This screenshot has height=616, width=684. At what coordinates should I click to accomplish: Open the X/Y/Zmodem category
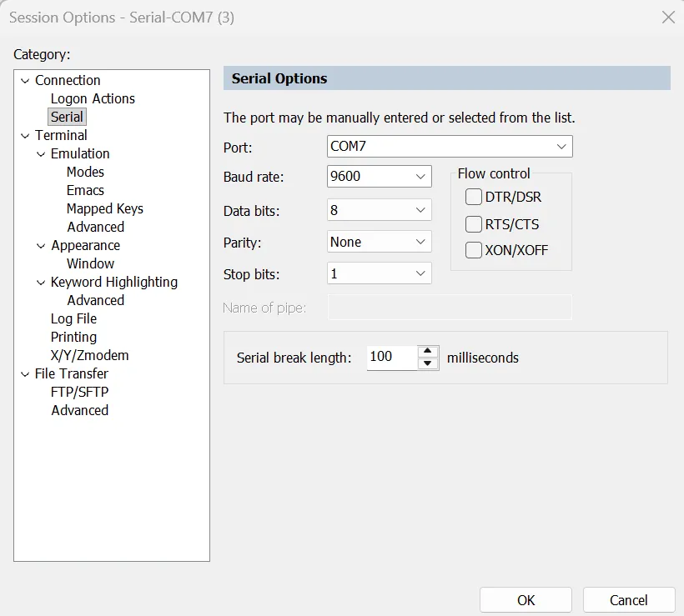click(x=89, y=355)
